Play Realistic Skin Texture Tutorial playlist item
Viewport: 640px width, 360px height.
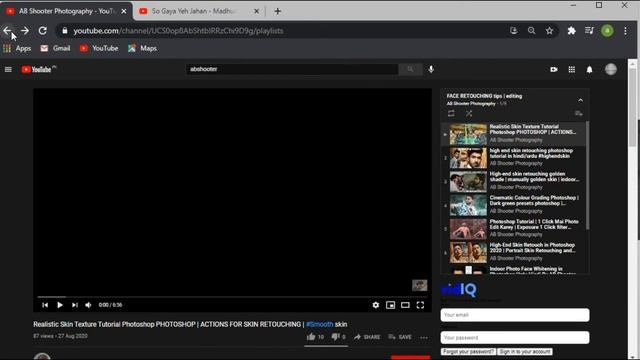(514, 134)
